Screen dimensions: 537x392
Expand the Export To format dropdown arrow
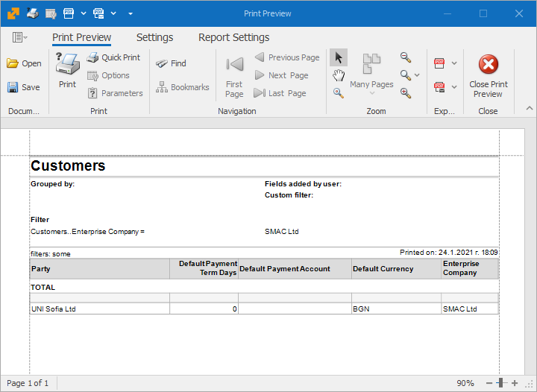point(454,63)
